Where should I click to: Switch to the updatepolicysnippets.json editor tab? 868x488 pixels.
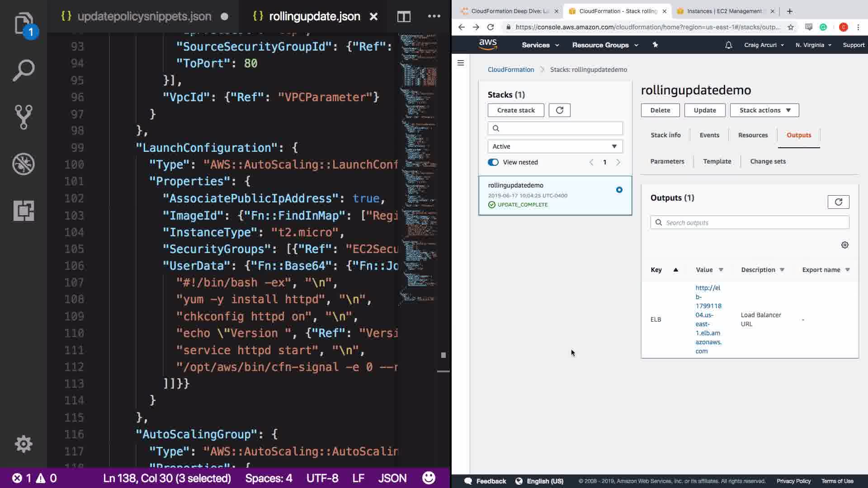pos(144,17)
